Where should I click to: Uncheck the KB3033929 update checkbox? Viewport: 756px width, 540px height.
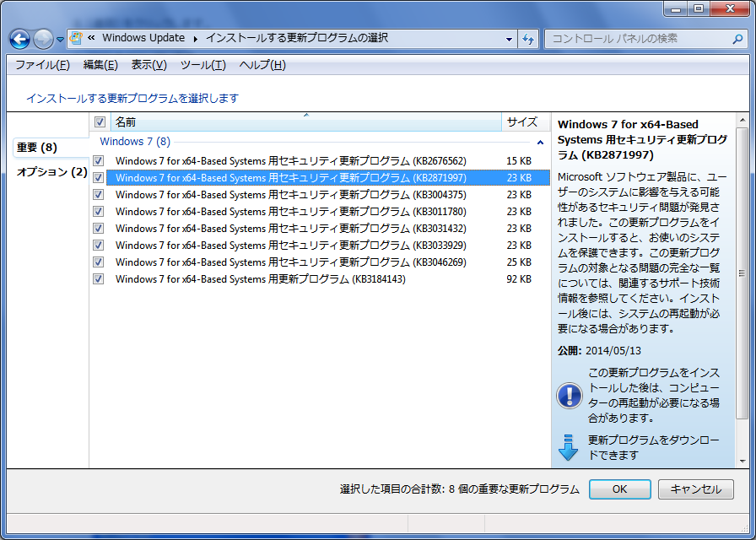pos(99,246)
